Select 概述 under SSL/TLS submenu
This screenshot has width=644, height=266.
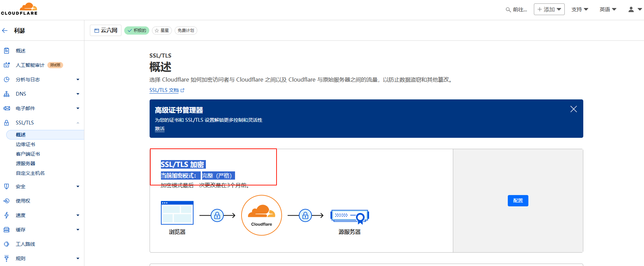[45, 135]
